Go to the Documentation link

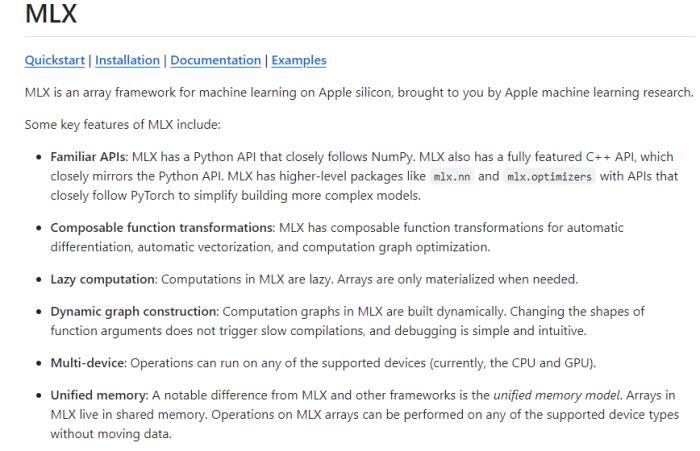216,60
